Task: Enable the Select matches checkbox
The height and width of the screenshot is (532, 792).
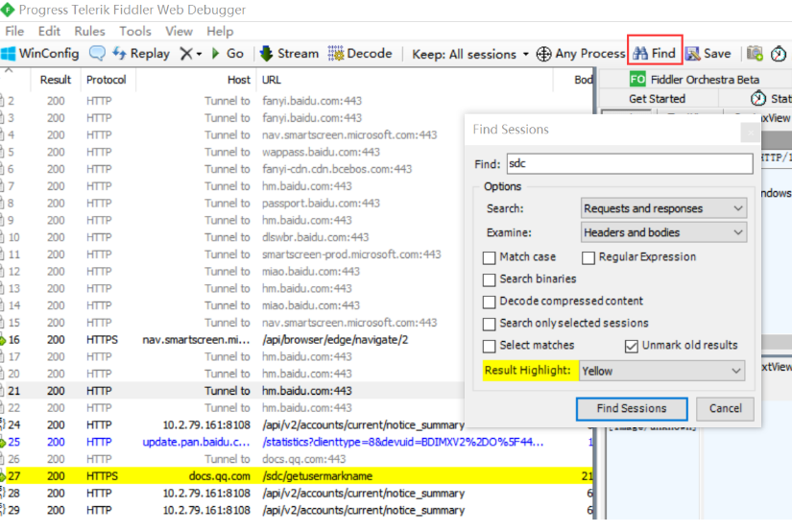Action: point(489,346)
